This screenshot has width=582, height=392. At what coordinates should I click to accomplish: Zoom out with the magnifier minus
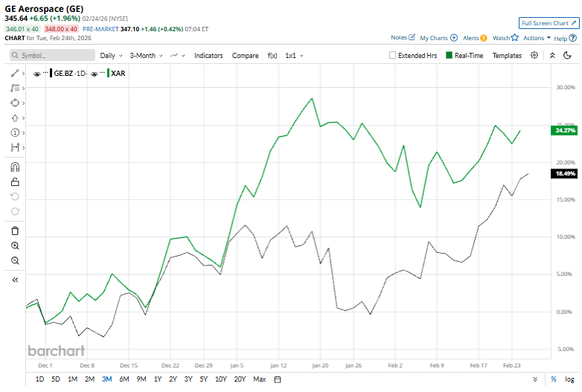(x=15, y=260)
